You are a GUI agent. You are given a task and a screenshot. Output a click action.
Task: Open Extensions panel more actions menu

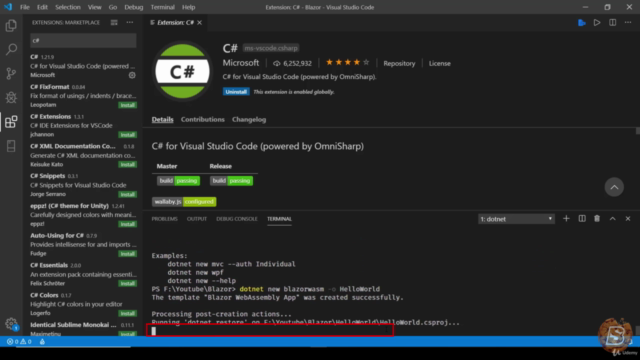coord(130,22)
